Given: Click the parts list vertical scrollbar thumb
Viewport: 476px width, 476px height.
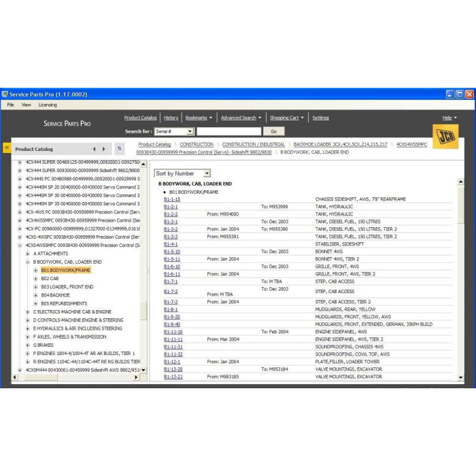Looking at the screenshot, I should click(x=460, y=205).
